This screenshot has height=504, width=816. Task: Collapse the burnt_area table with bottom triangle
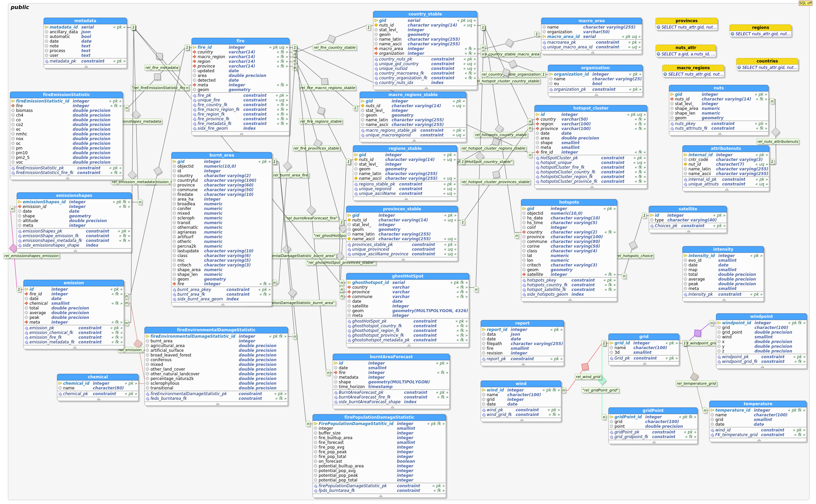(x=223, y=304)
